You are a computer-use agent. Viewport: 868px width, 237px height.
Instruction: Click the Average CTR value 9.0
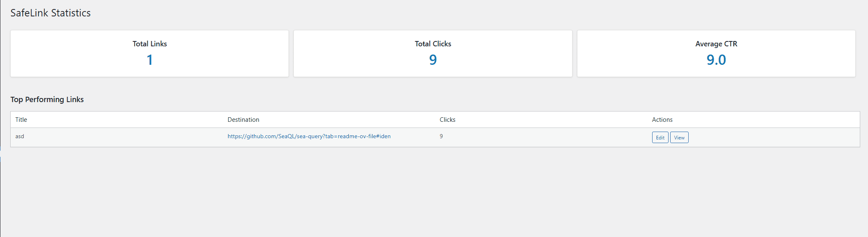[716, 60]
